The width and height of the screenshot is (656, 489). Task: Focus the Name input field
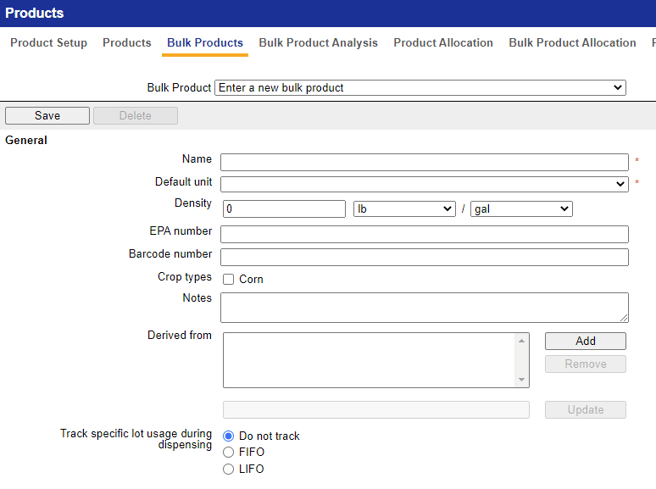pyautogui.click(x=424, y=162)
